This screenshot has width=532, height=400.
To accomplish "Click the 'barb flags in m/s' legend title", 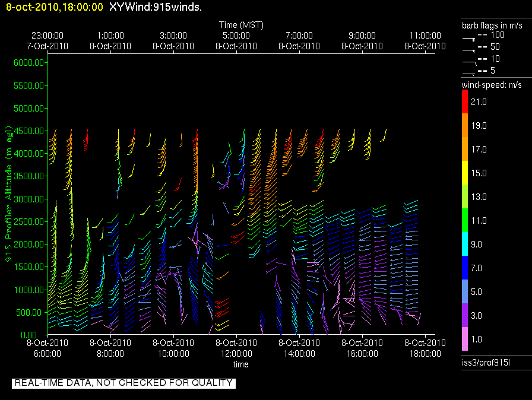I will [x=492, y=26].
